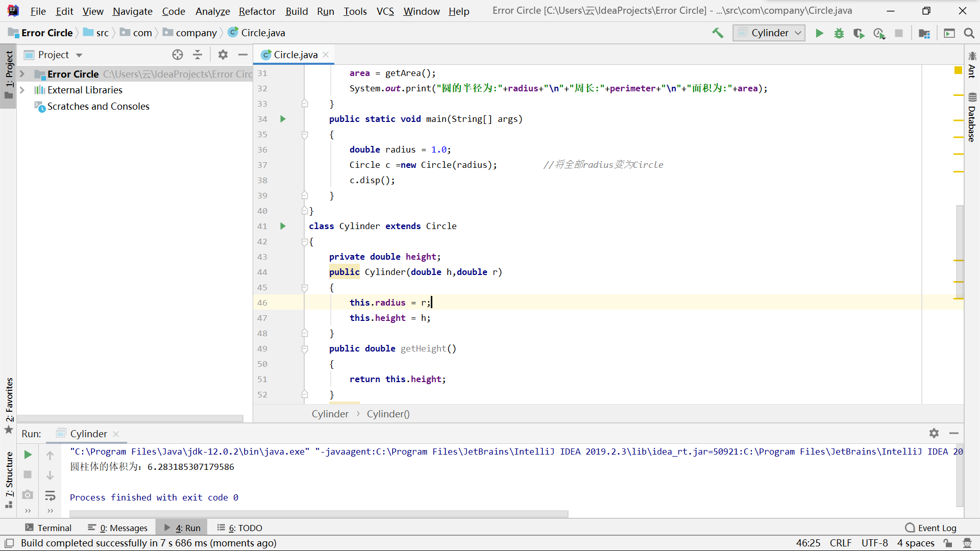Expand the External Libraries tree node

(x=22, y=90)
